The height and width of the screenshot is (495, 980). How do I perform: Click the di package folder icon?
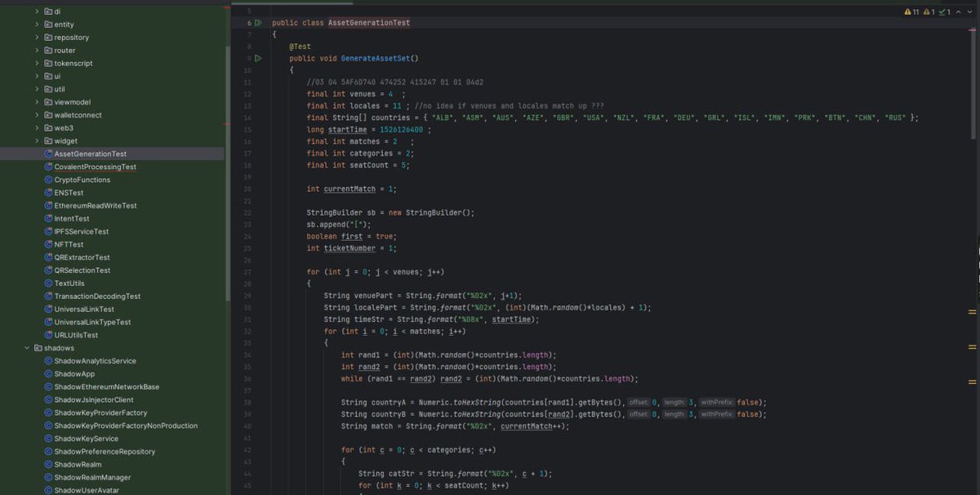(48, 11)
